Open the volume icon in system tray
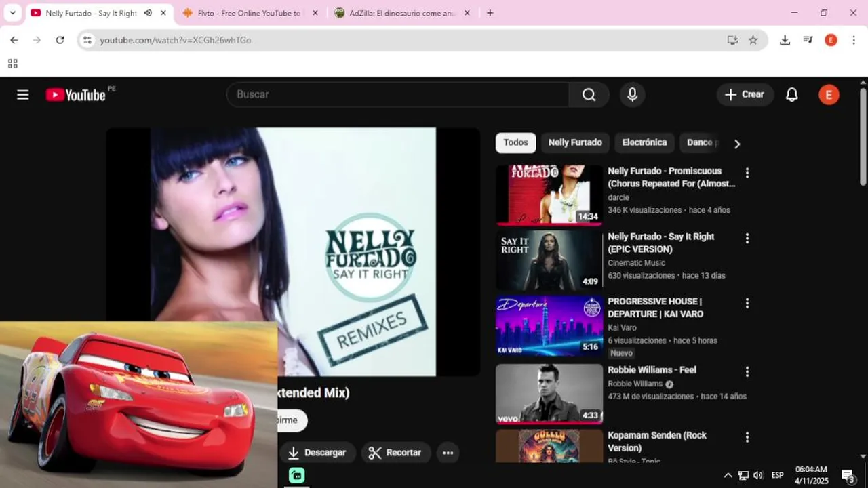Image resolution: width=868 pixels, height=488 pixels. 758,475
